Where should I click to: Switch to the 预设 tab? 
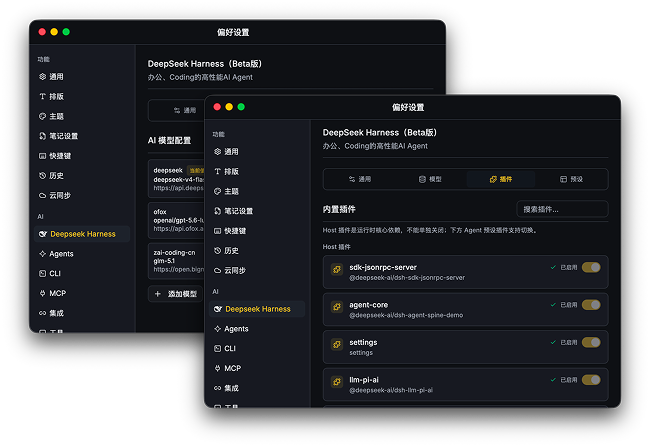[571, 179]
